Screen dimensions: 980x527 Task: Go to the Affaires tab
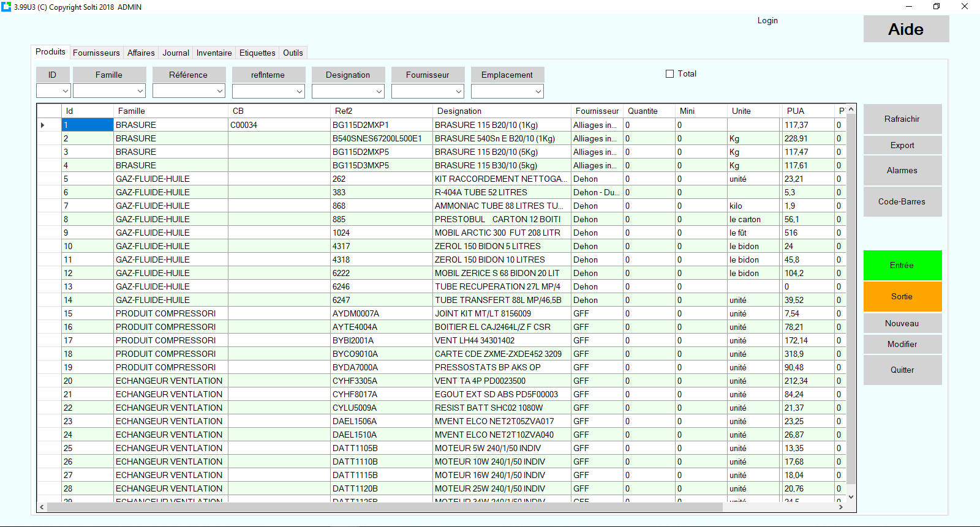[141, 53]
